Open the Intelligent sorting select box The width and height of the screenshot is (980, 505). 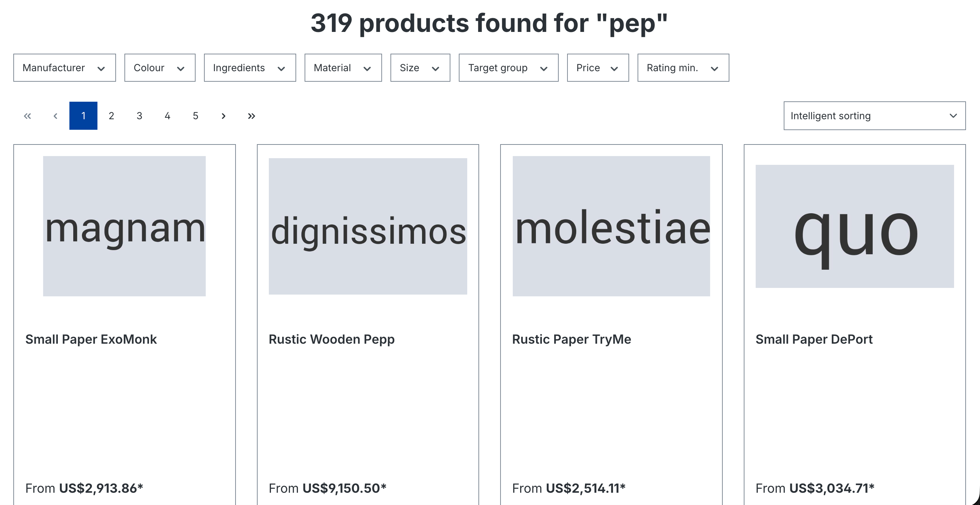[x=874, y=116]
